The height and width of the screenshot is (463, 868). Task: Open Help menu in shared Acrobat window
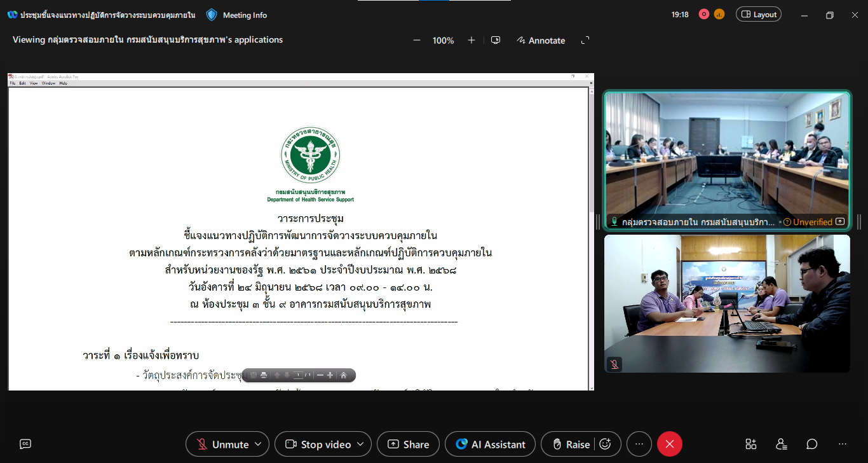63,83
